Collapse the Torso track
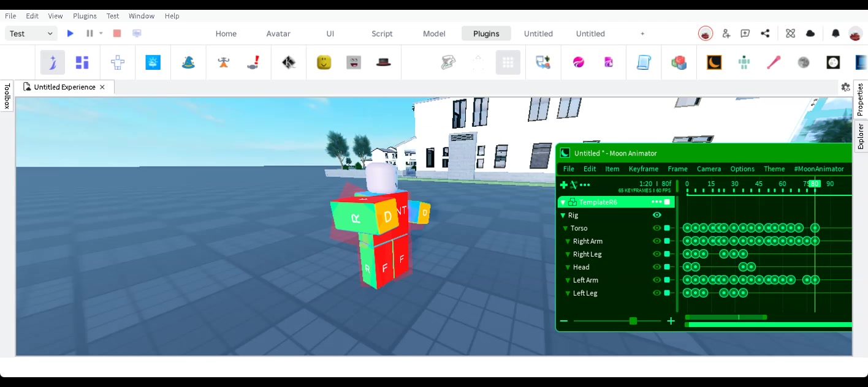 point(565,228)
